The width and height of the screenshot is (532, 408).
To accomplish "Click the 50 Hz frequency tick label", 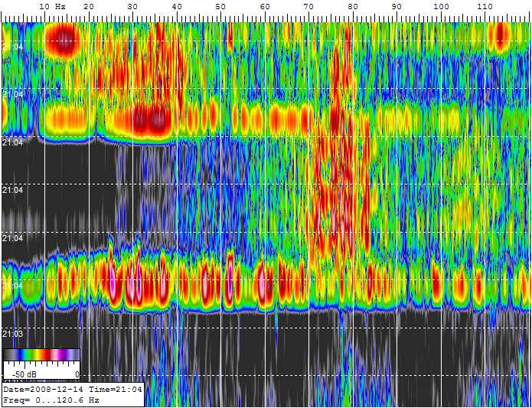I will pyautogui.click(x=221, y=6).
